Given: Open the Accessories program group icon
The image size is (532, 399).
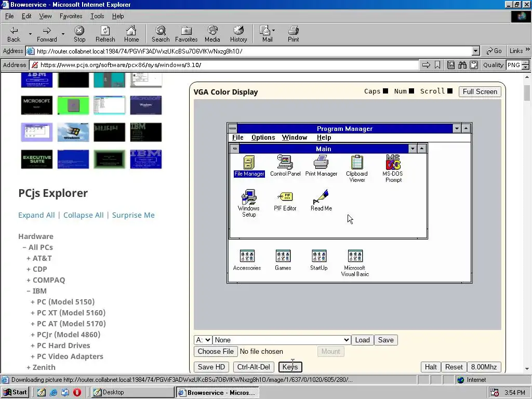Looking at the screenshot, I should click(247, 260).
